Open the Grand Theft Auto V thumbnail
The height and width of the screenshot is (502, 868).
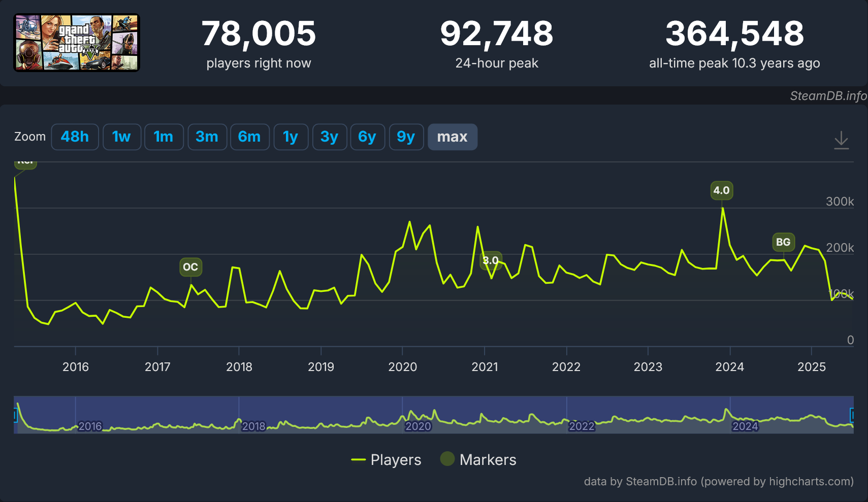76,43
